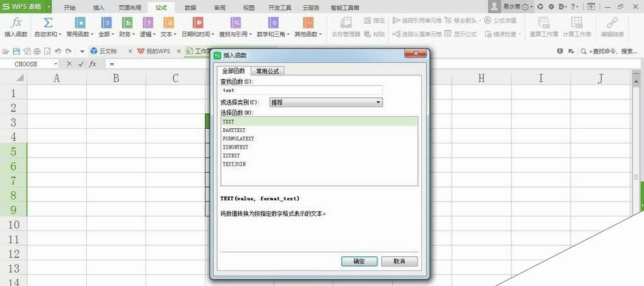Click the 查找函数 search input field

tap(301, 90)
